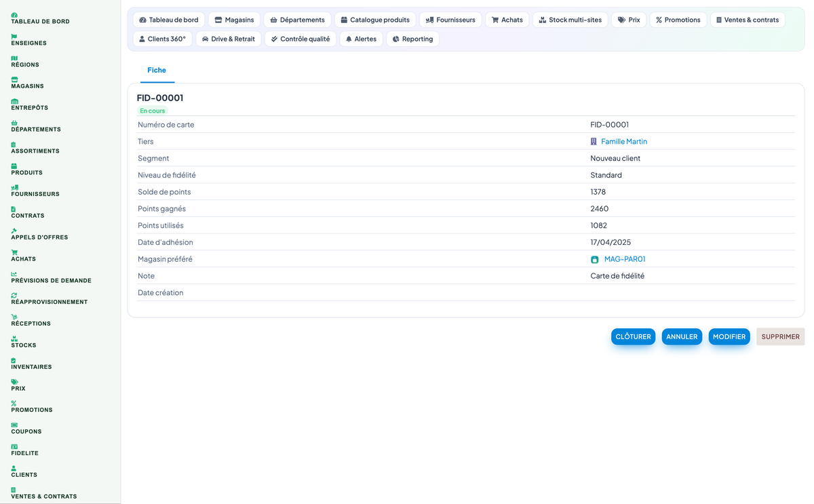Go to Départements in top navigation

click(x=297, y=20)
